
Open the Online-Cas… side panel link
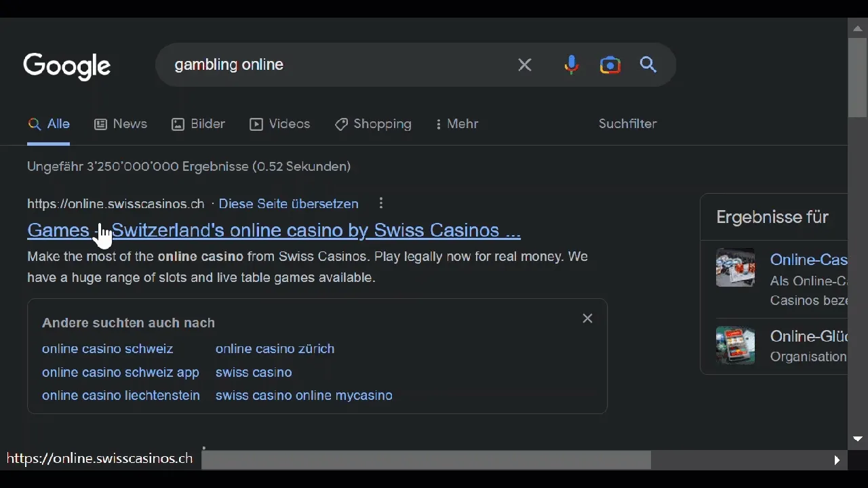808,260
